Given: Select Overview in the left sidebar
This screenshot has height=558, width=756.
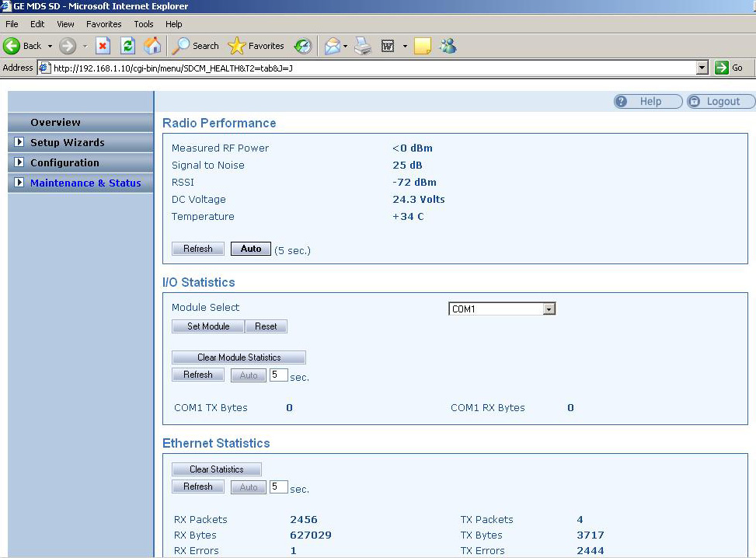Looking at the screenshot, I should coord(55,122).
